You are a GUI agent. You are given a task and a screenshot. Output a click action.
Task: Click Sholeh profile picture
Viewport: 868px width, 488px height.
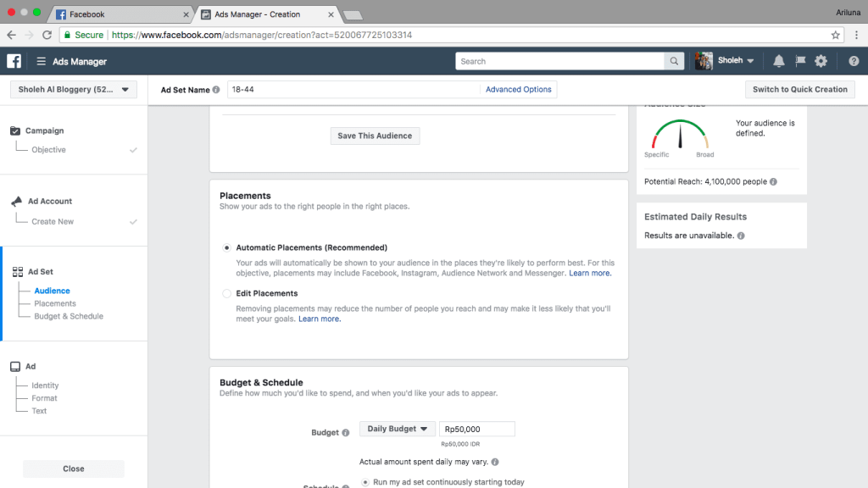click(704, 61)
